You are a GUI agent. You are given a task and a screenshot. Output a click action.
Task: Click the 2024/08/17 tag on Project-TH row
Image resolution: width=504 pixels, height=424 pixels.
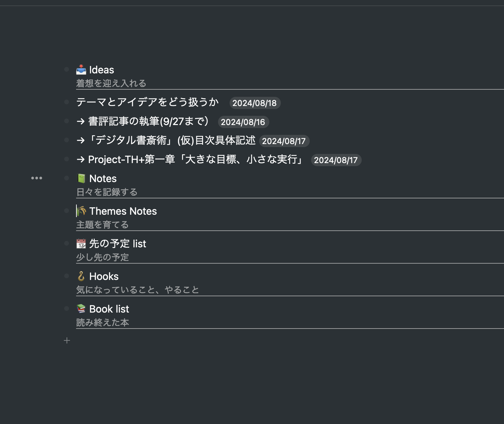click(336, 160)
